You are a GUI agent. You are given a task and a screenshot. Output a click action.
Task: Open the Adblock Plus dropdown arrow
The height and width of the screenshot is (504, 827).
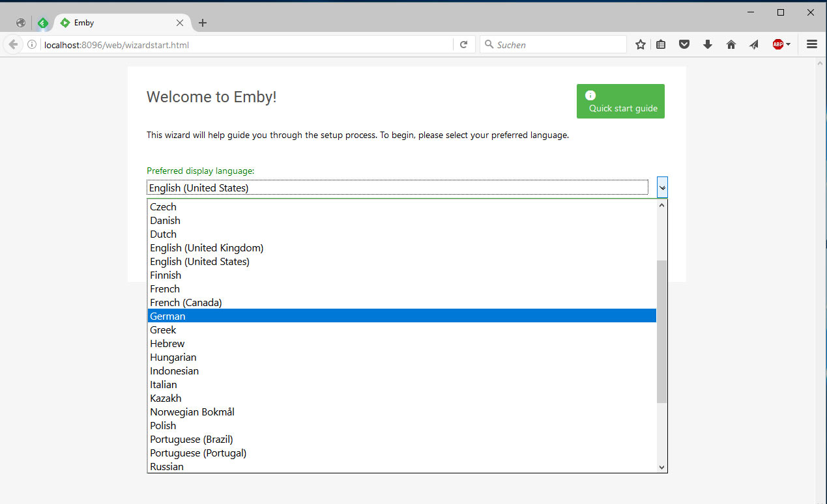coord(788,44)
